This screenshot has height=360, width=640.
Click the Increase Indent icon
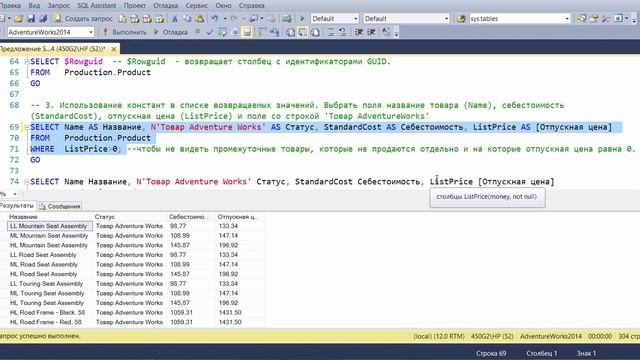point(371,32)
